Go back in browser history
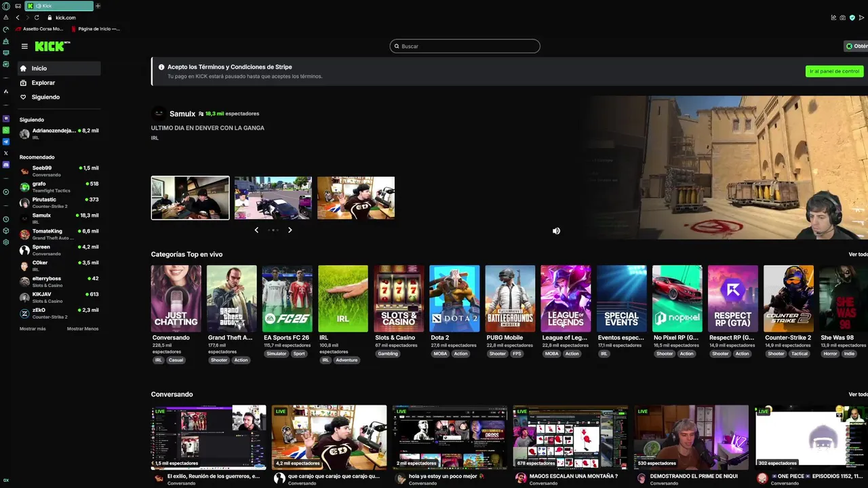Viewport: 868px width, 488px height. (x=18, y=18)
